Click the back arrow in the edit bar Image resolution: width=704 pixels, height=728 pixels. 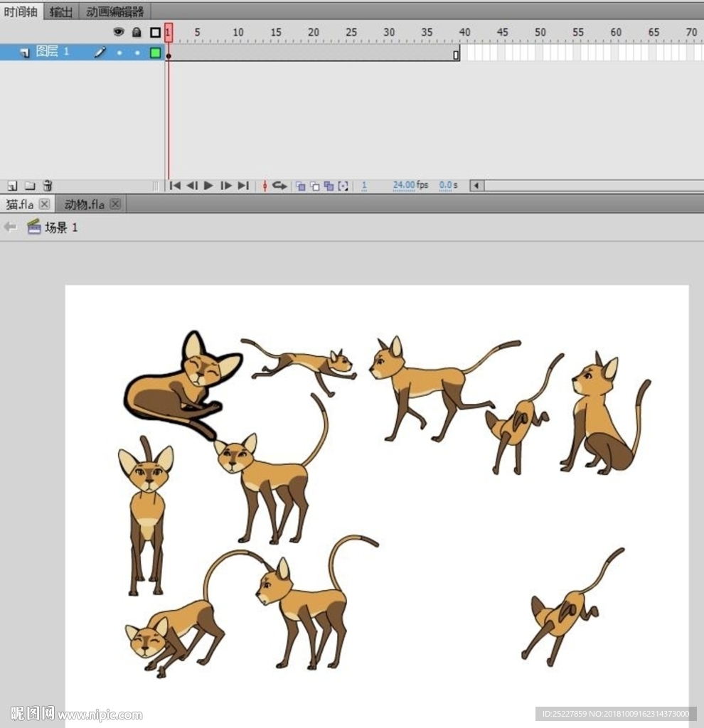point(10,227)
